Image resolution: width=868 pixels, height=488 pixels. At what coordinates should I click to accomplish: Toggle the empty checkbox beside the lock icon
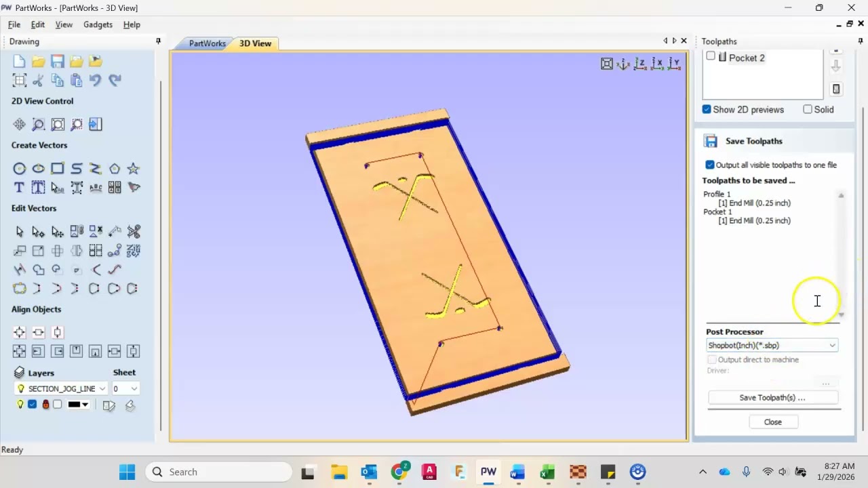[58, 405]
